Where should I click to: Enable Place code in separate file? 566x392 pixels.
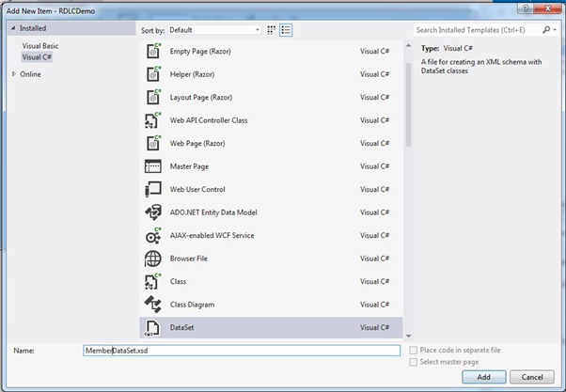pos(414,350)
